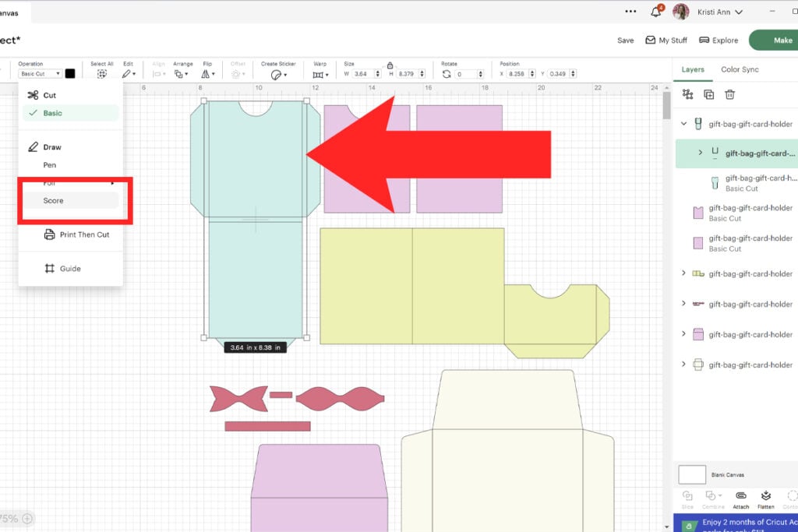The image size is (798, 532).
Task: Open the Arrange tool in the toolbar
Action: tap(180, 73)
